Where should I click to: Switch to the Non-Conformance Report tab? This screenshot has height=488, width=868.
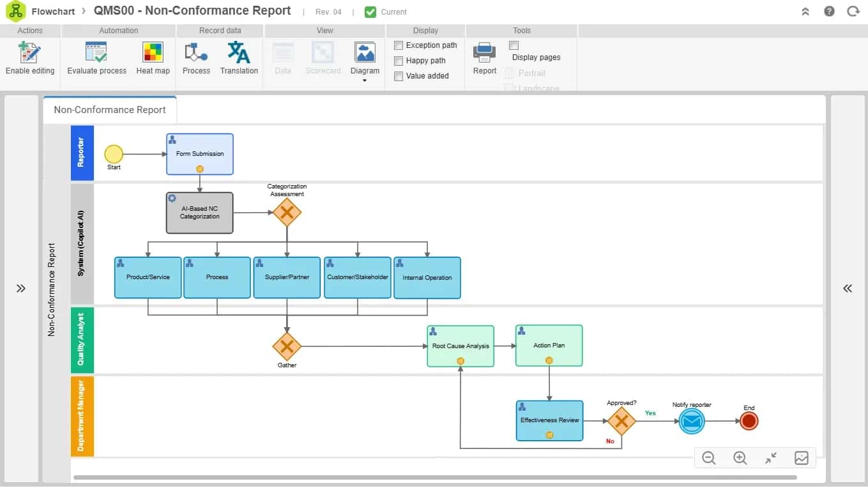(110, 110)
